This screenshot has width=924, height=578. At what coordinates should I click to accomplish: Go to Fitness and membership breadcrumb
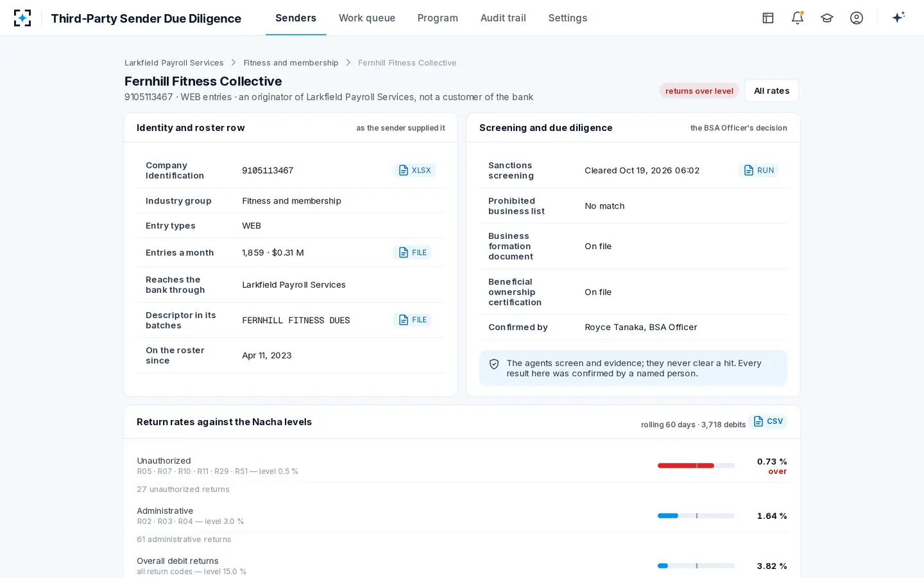291,63
